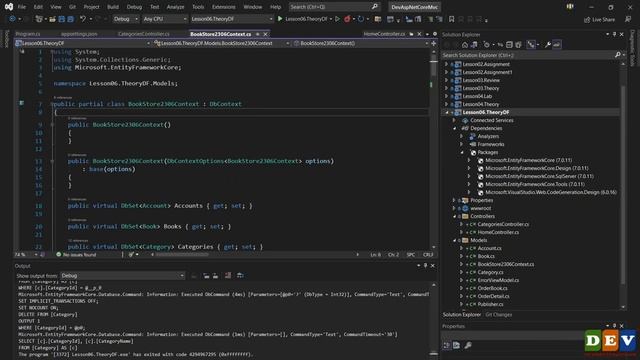
Task: Pin the Properties panel
Action: tap(614, 326)
